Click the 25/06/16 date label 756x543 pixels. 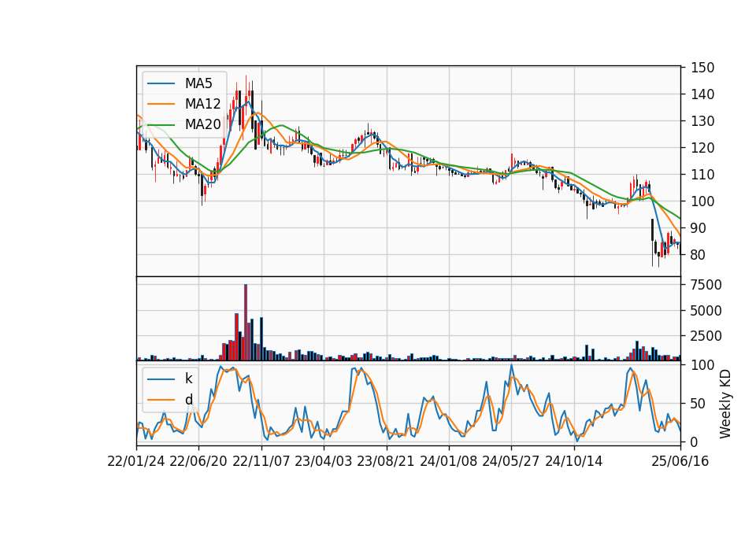click(680, 461)
